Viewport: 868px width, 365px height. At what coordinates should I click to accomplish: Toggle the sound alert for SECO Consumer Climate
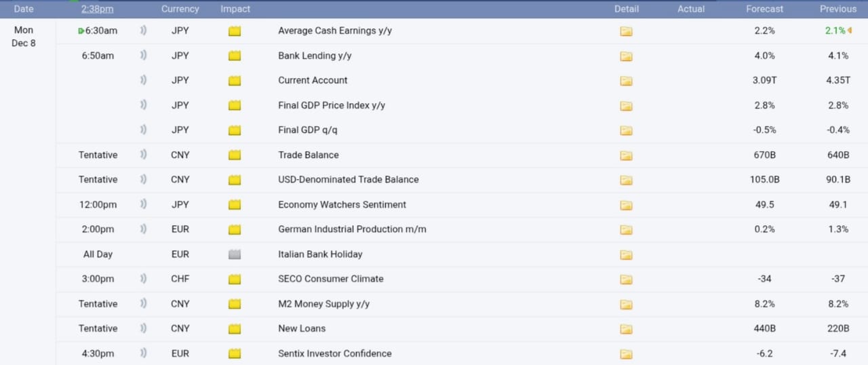(x=143, y=279)
